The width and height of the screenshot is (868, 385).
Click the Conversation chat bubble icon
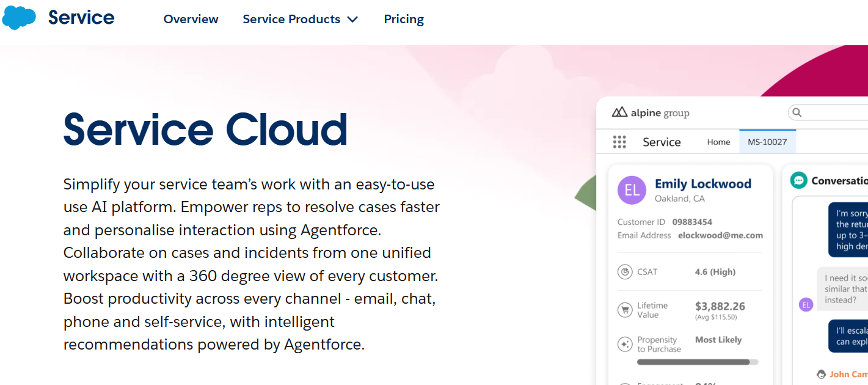tap(798, 180)
